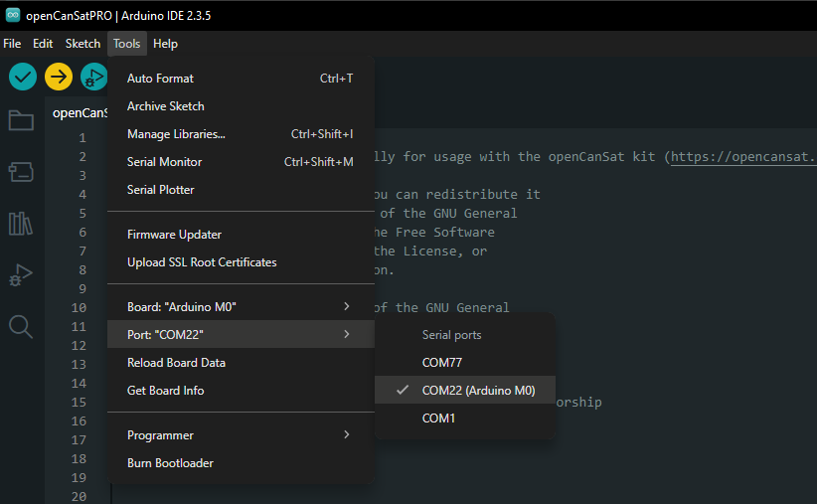Choose Burn Bootloader
This screenshot has height=504, width=817.
click(x=241, y=463)
